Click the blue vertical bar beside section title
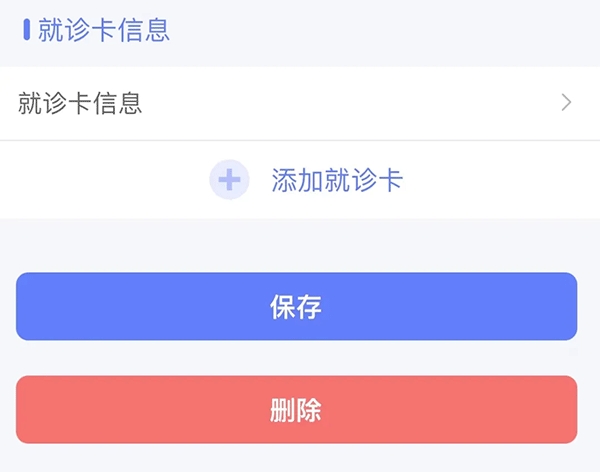Viewport: 600px width, 472px height. click(26, 30)
